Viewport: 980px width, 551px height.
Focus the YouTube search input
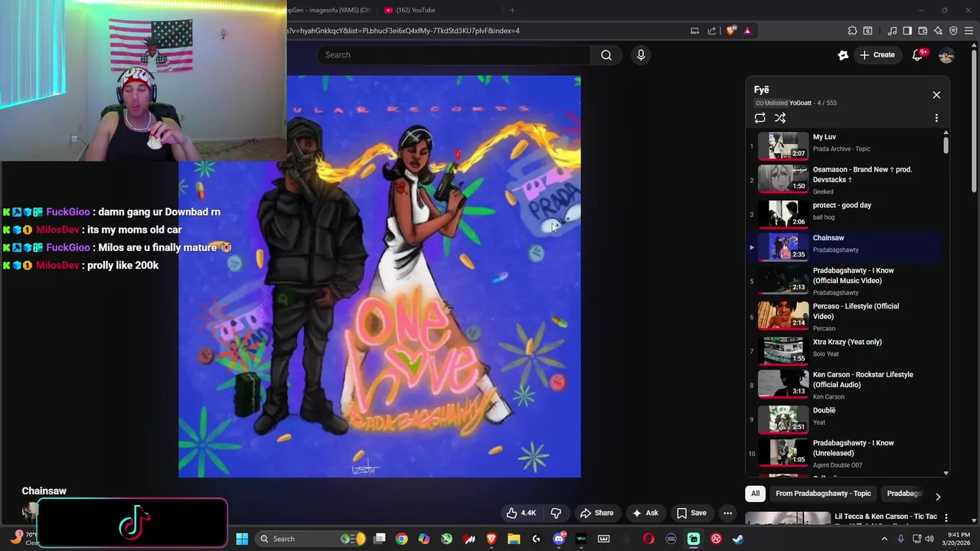[454, 55]
